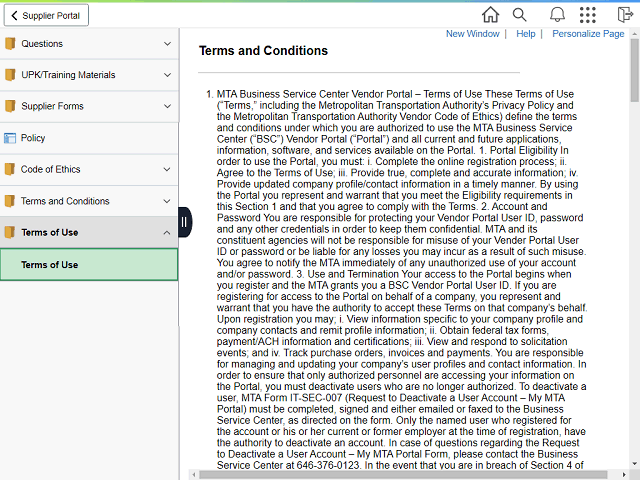
Task: Open the Policy menu item
Action: pyautogui.click(x=89, y=138)
